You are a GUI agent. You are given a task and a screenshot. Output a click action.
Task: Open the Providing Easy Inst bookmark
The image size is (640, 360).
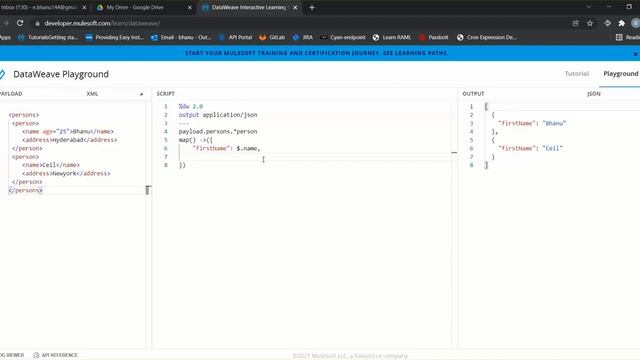click(115, 37)
